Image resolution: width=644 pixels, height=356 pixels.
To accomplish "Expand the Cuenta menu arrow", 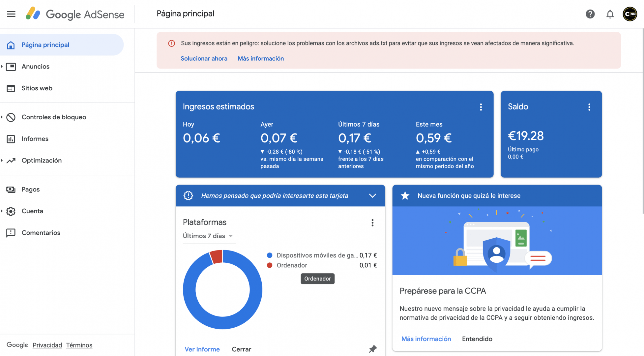I will tap(2, 211).
